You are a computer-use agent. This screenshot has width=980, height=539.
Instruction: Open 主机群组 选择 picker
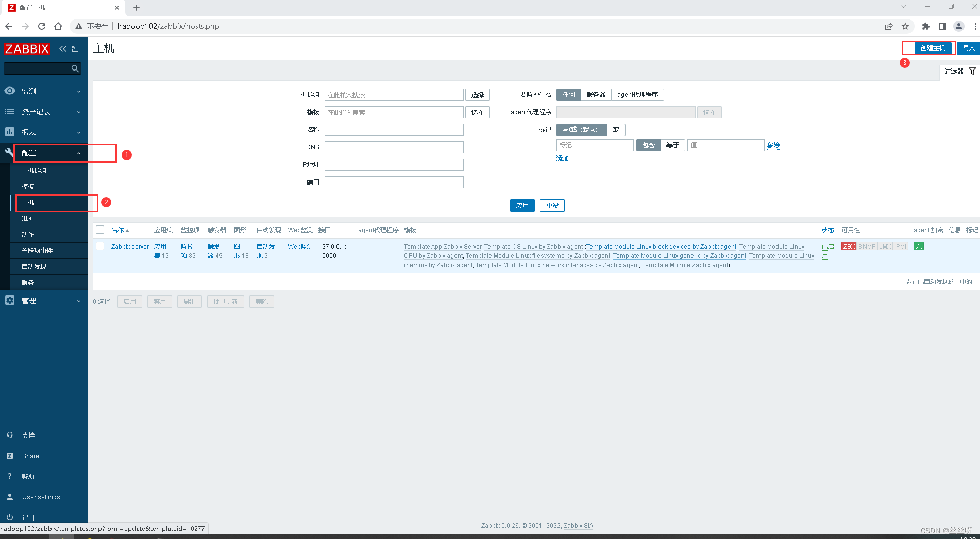coord(478,95)
